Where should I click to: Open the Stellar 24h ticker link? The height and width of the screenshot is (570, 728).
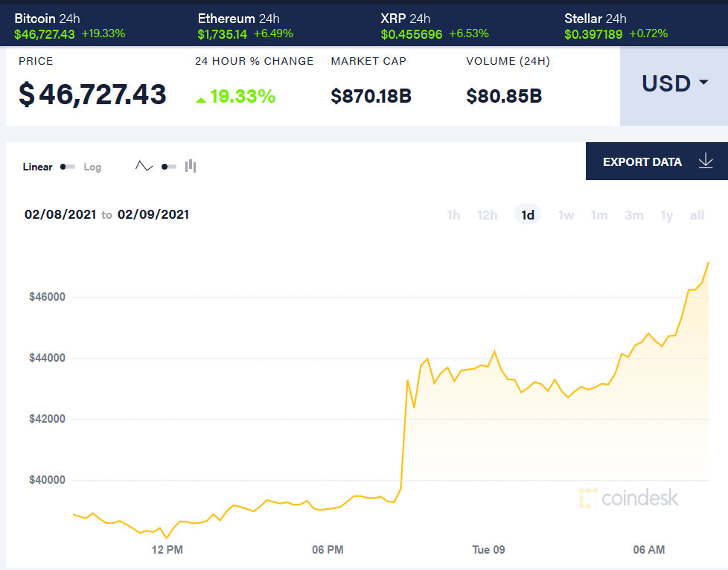coord(596,19)
